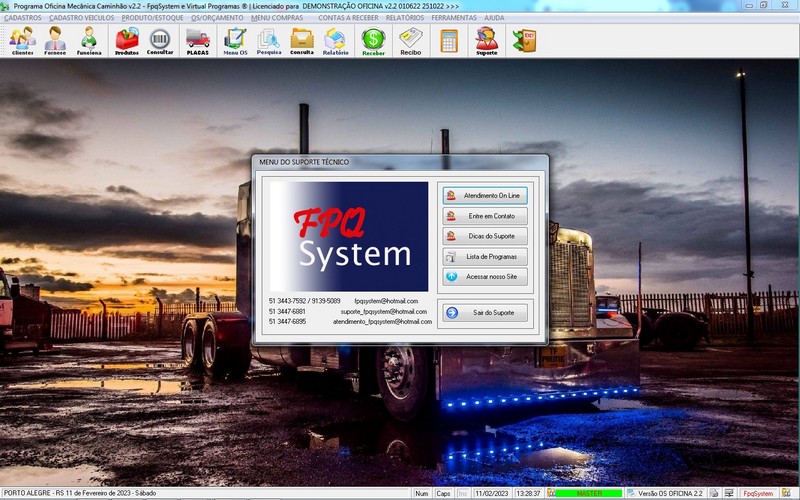The image size is (800, 500).
Task: Click phone number 51 3447-6895
Action: pyautogui.click(x=287, y=321)
